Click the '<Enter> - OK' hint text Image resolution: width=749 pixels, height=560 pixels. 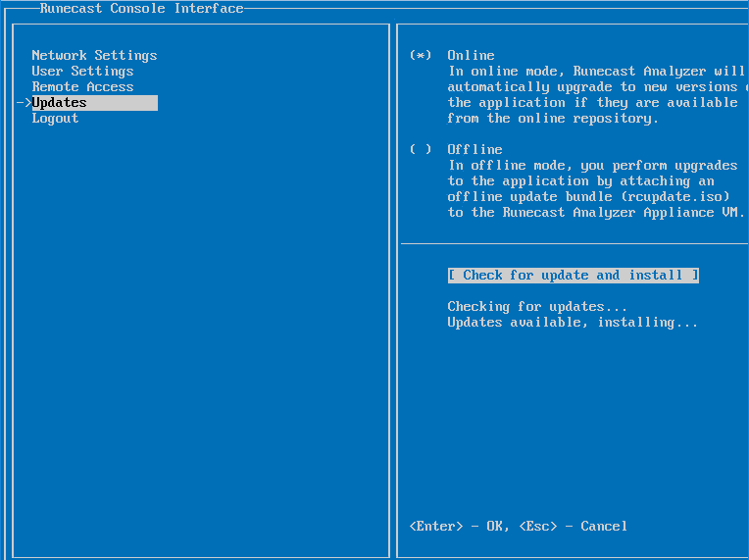tap(458, 526)
